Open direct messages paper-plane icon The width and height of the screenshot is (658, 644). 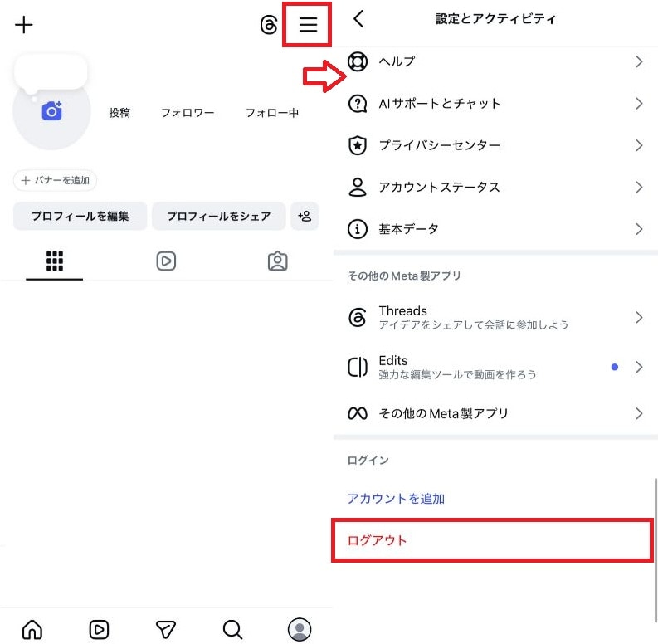pyautogui.click(x=166, y=629)
